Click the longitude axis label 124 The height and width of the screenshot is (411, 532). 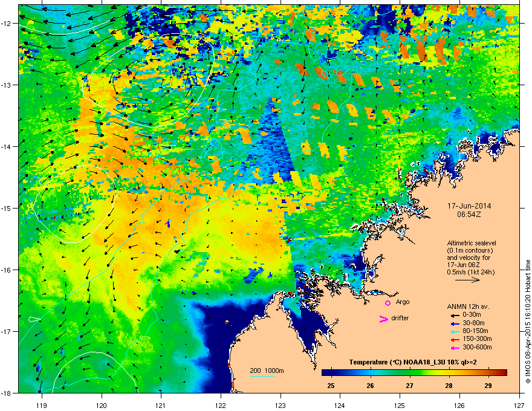(x=340, y=405)
